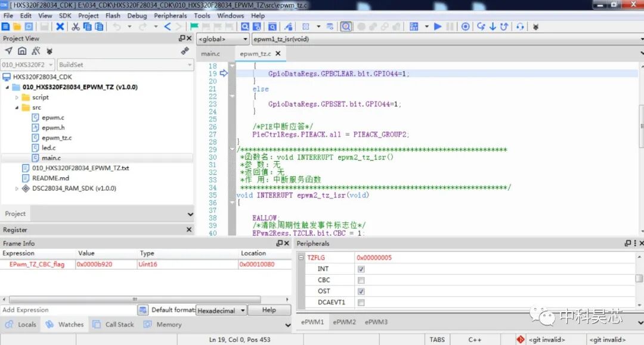Viewport: 644px width, 345px height.
Task: Open the 010_HXS320F2 project dropdown
Action: point(27,64)
